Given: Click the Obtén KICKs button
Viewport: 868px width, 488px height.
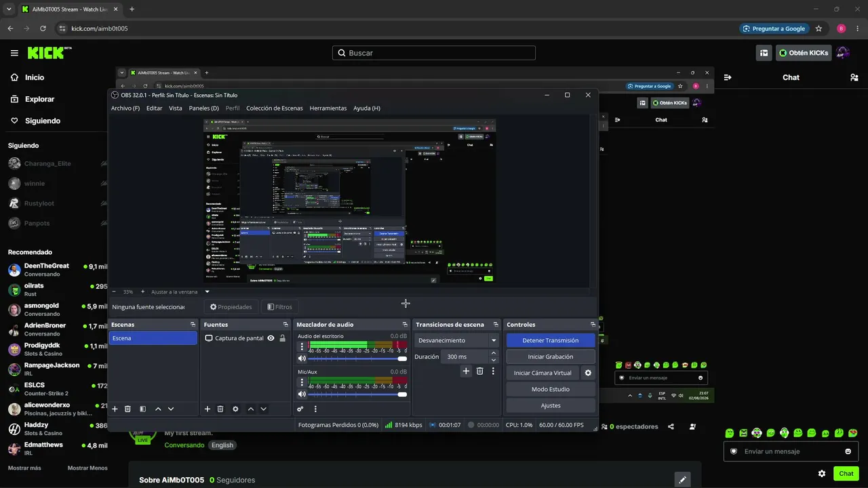Looking at the screenshot, I should tap(804, 53).
